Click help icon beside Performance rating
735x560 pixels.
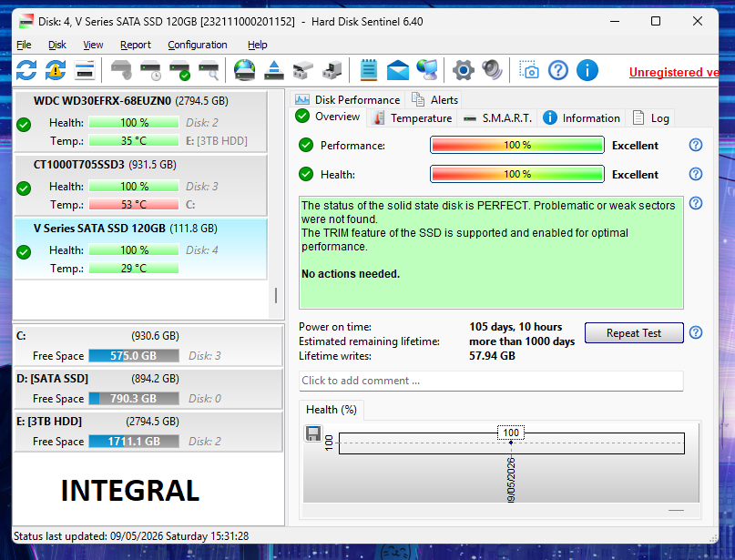point(696,145)
